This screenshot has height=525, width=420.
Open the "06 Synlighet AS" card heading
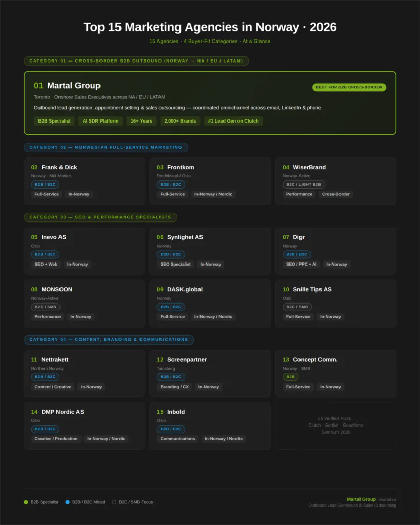180,237
